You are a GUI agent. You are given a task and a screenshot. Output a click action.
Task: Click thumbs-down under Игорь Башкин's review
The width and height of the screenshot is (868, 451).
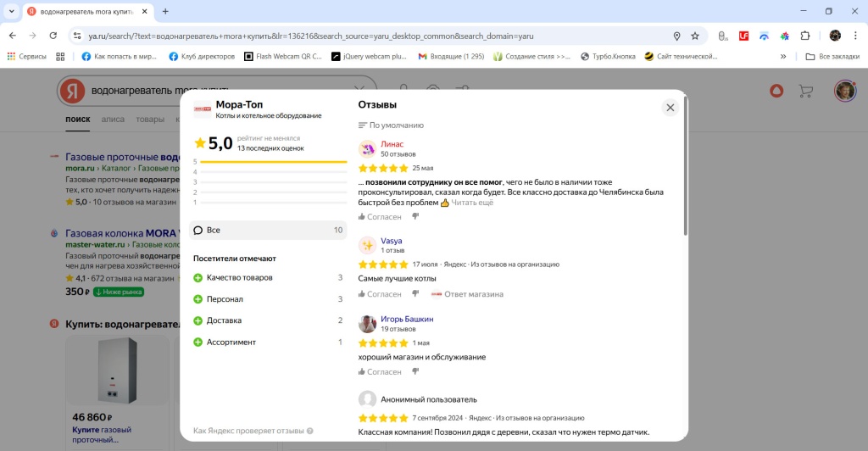[415, 371]
